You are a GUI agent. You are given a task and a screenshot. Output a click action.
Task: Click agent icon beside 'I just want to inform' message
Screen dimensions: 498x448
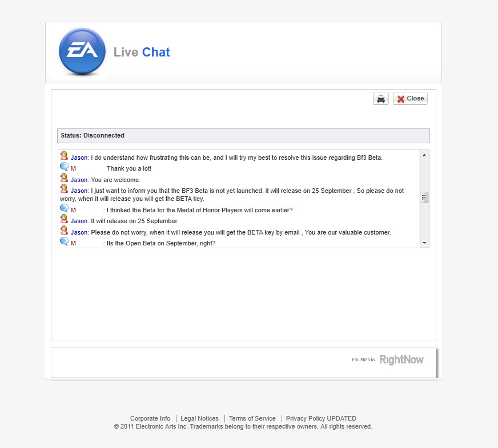click(64, 188)
